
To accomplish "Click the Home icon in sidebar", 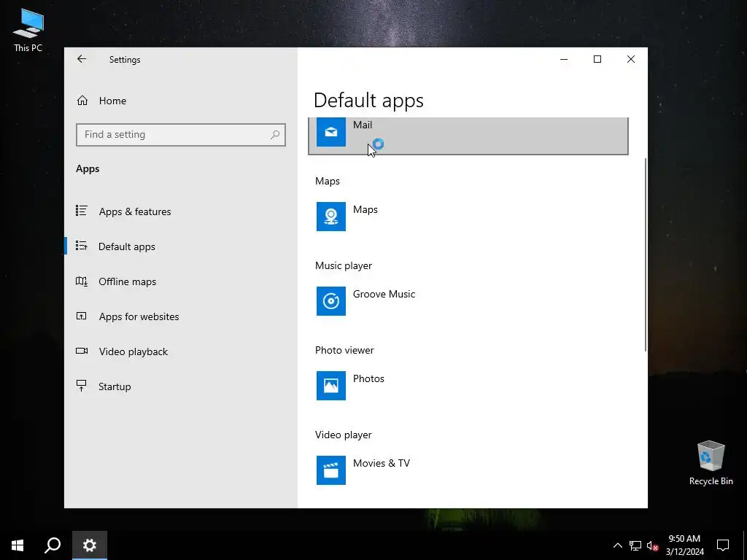I will [82, 101].
